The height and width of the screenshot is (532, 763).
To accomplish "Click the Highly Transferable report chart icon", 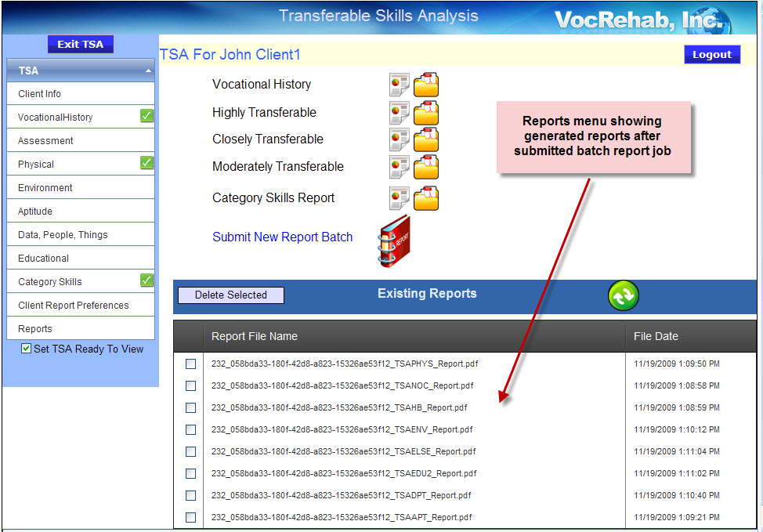I will tap(400, 113).
